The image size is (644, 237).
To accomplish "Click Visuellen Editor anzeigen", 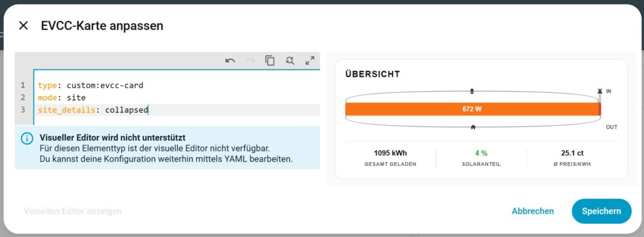I will click(73, 211).
